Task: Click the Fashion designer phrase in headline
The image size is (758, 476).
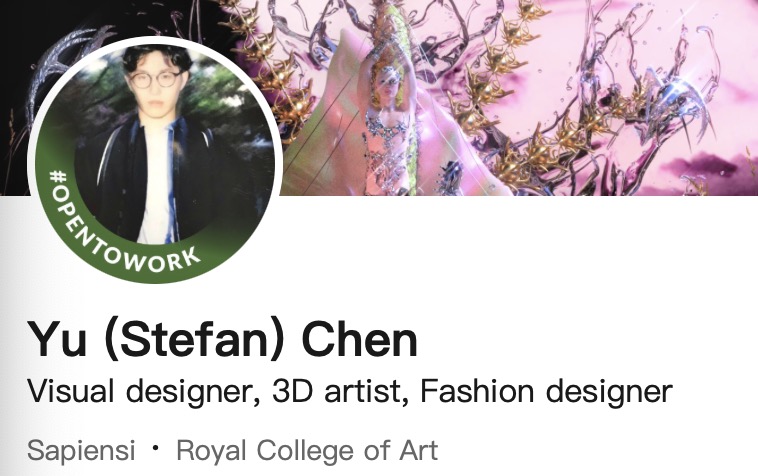Action: coord(546,391)
